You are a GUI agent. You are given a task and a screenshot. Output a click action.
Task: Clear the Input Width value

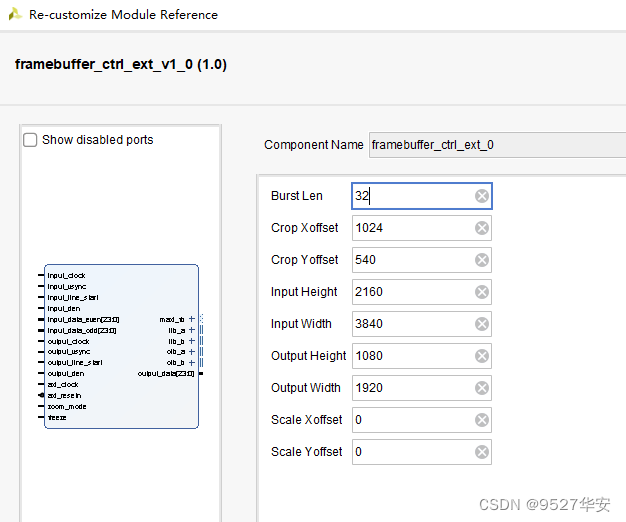(482, 324)
